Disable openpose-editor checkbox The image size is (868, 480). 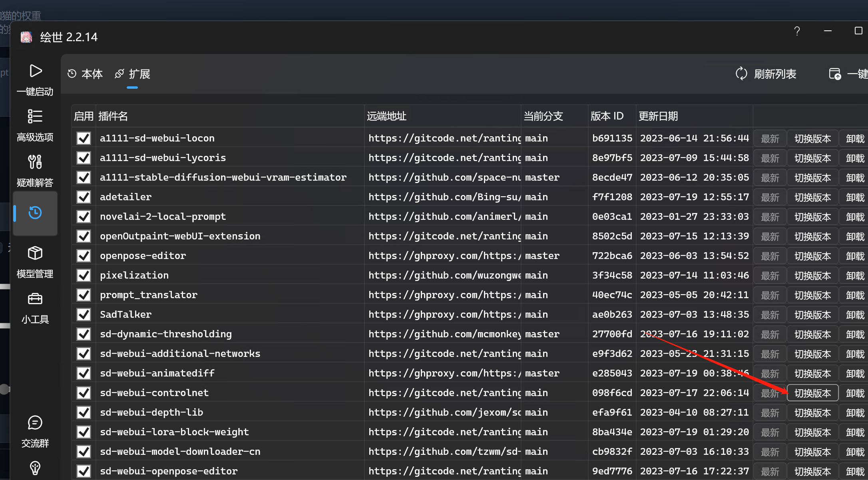click(84, 256)
